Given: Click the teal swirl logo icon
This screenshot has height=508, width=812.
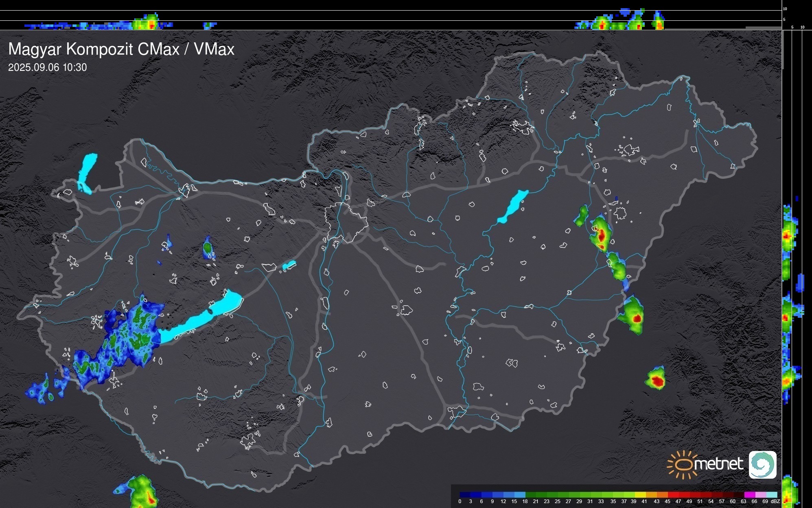Looking at the screenshot, I should click(762, 464).
